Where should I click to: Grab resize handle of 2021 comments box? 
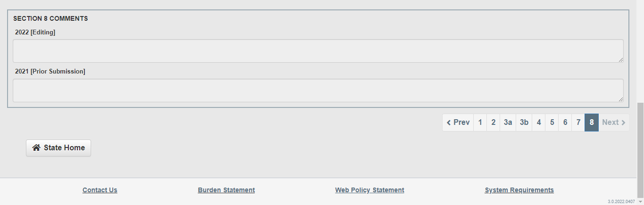click(x=621, y=99)
